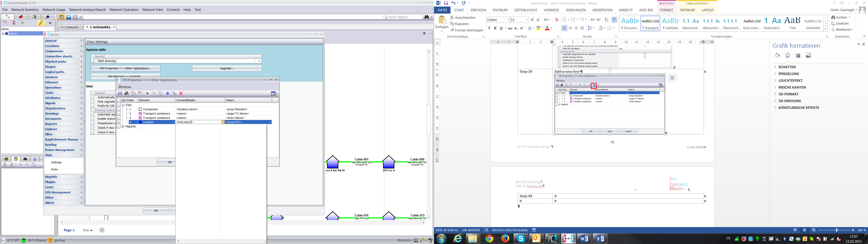Toggle italic (K) formatting in Word
This screenshot has width=868, height=244.
pos(495,28)
